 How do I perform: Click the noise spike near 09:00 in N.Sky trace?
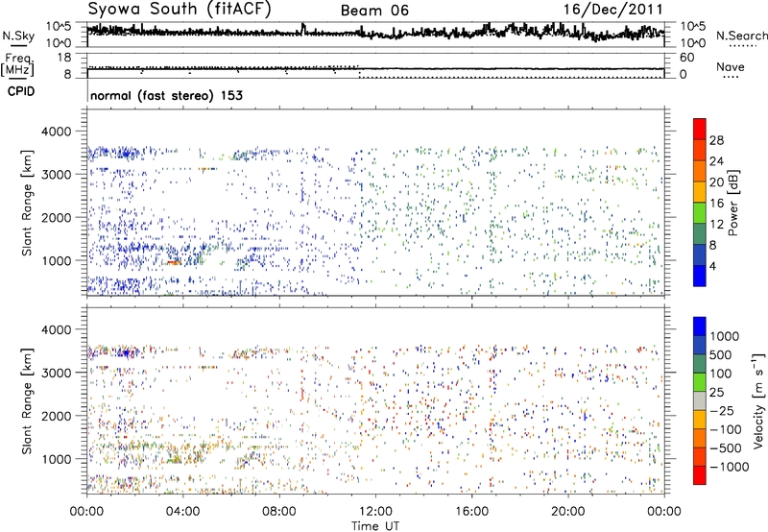[303, 28]
